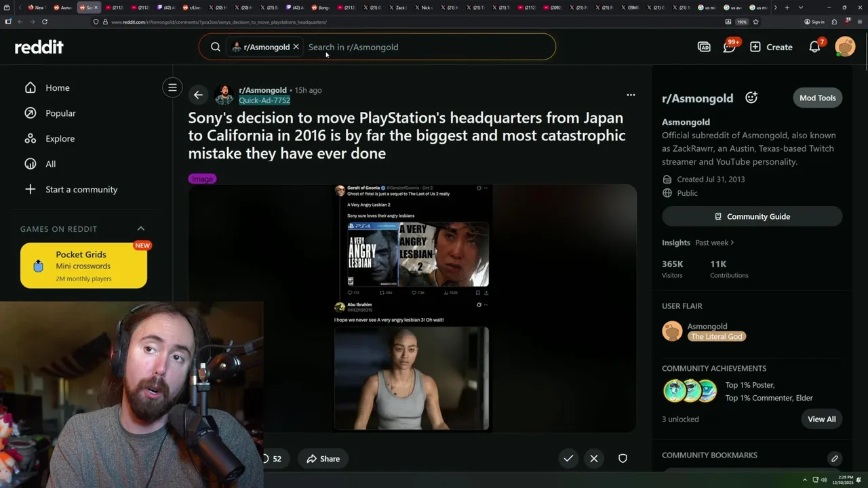Screen dimensions: 868x488
Task: Click the community smiley-plus icon
Action: tap(751, 98)
